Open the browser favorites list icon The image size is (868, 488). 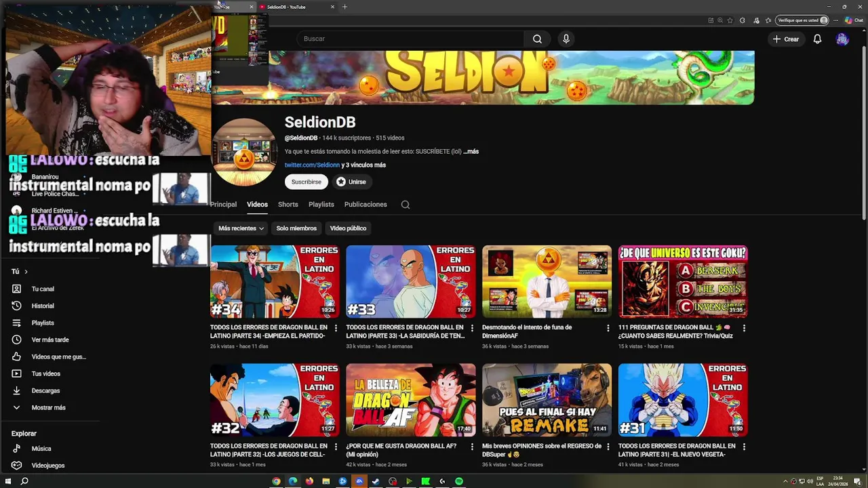(x=768, y=20)
